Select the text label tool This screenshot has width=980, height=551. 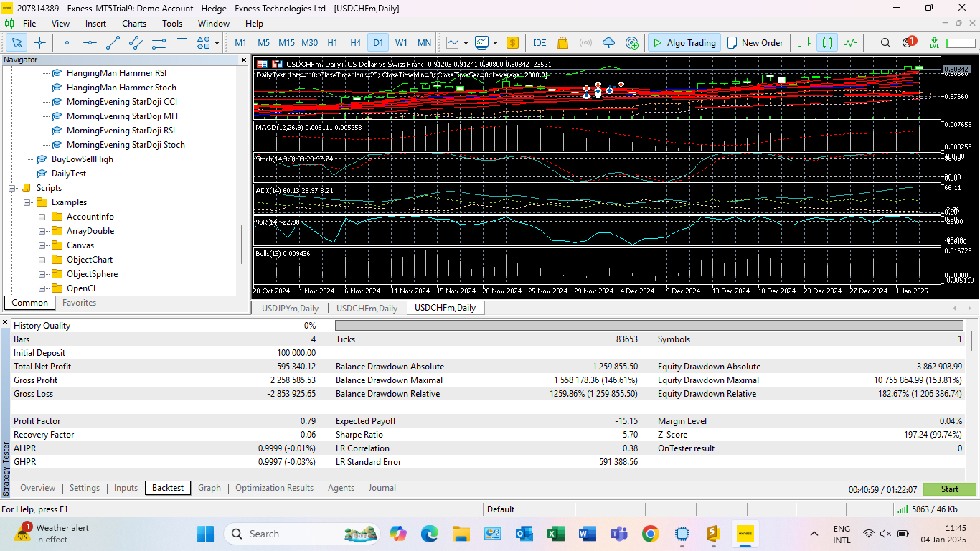(x=182, y=43)
